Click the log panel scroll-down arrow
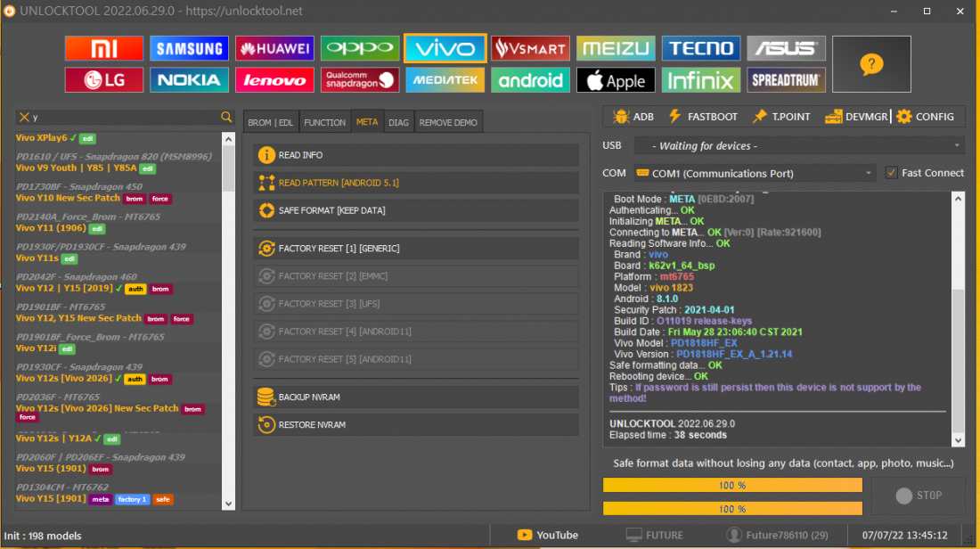Image resolution: width=980 pixels, height=549 pixels. pyautogui.click(x=958, y=440)
